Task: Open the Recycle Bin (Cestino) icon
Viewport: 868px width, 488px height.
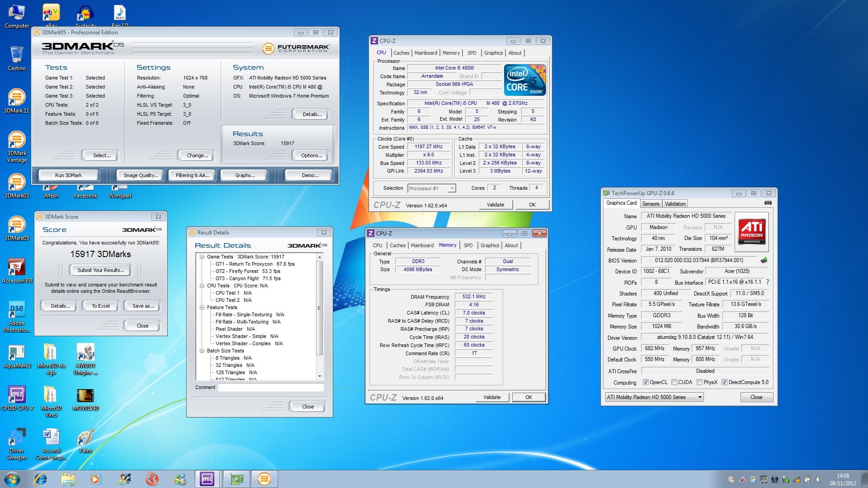Action: pos(17,58)
